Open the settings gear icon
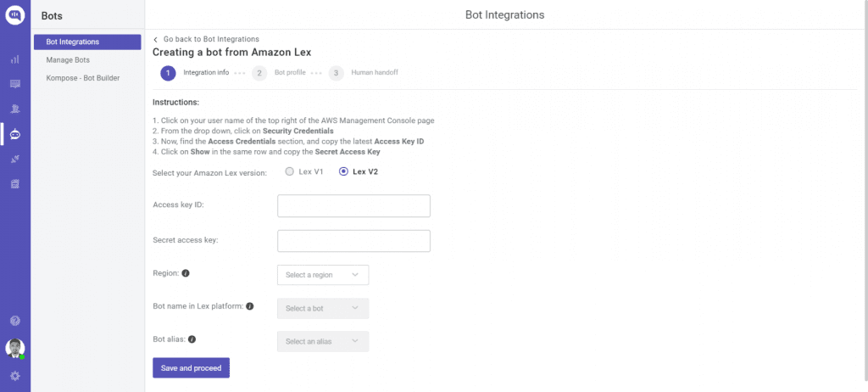Viewport: 868px width, 392px height. (x=15, y=376)
